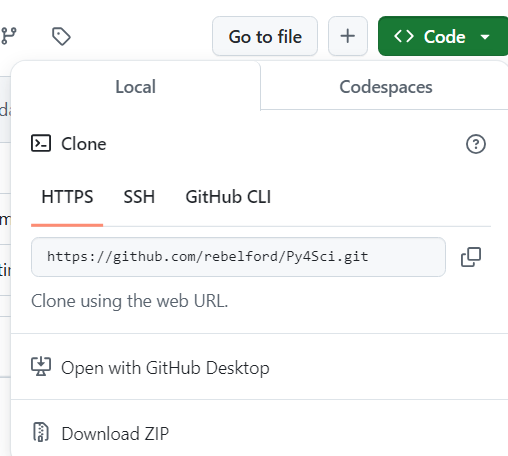This screenshot has height=456, width=508.
Task: Click the plus add file button
Action: (348, 36)
